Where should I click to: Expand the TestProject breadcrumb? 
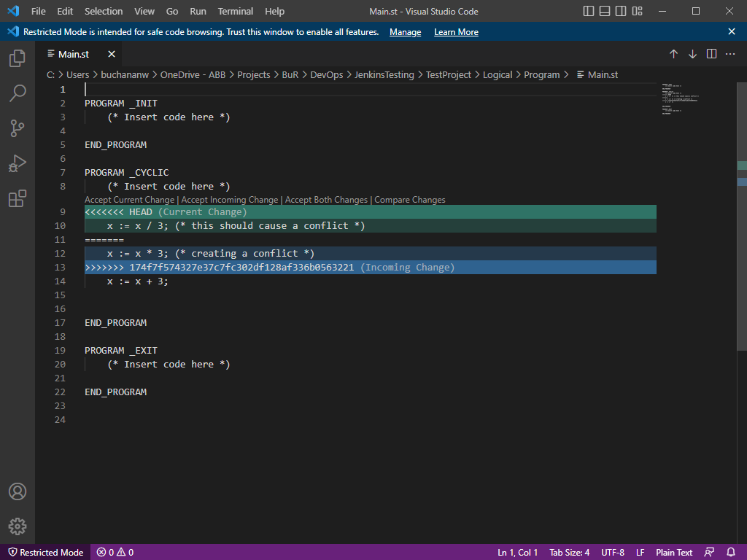(x=449, y=75)
